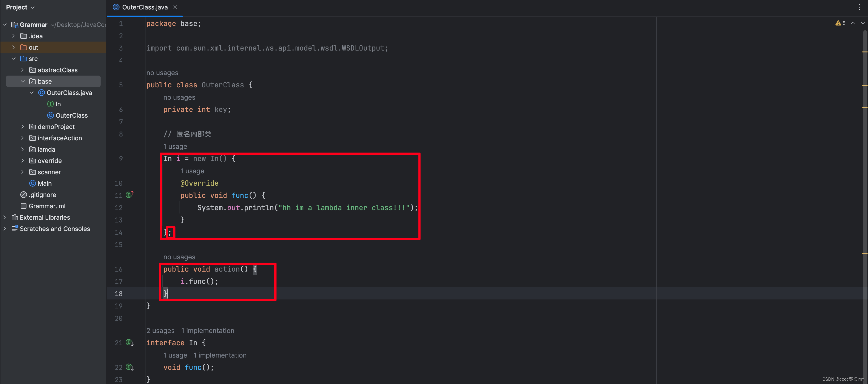Screen dimensions: 868x384
Task: Select the OuterClass class icon in tree
Action: pos(51,115)
